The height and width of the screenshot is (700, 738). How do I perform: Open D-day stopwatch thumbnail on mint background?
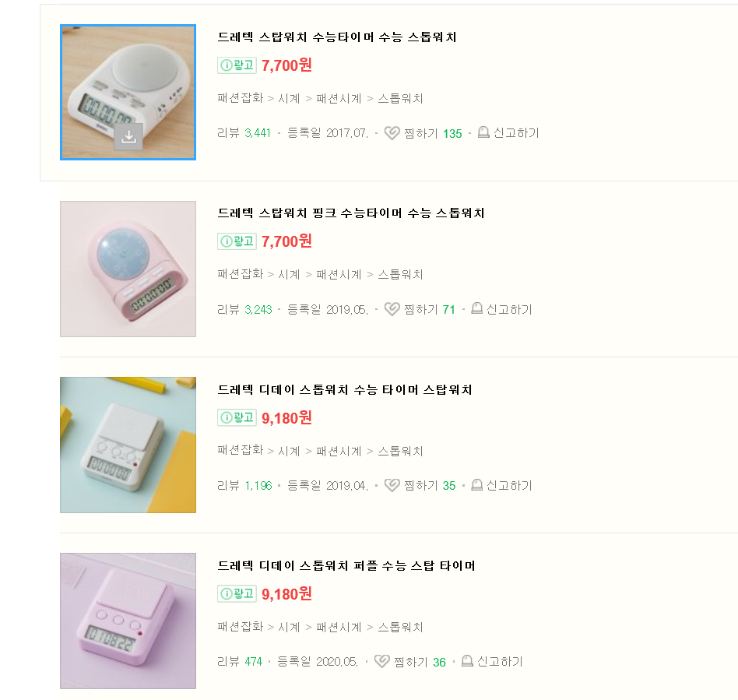pos(128,445)
